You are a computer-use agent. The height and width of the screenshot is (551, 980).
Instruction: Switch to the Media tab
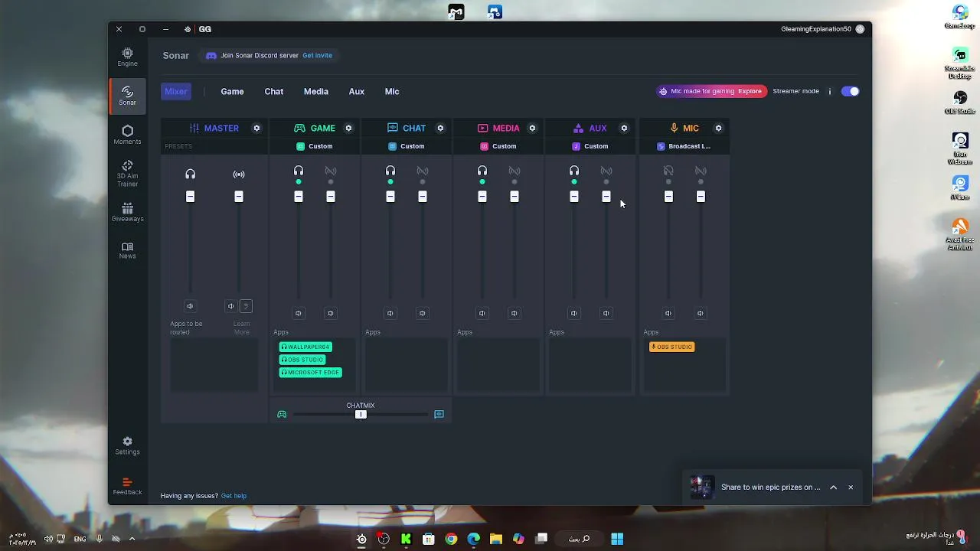315,91
